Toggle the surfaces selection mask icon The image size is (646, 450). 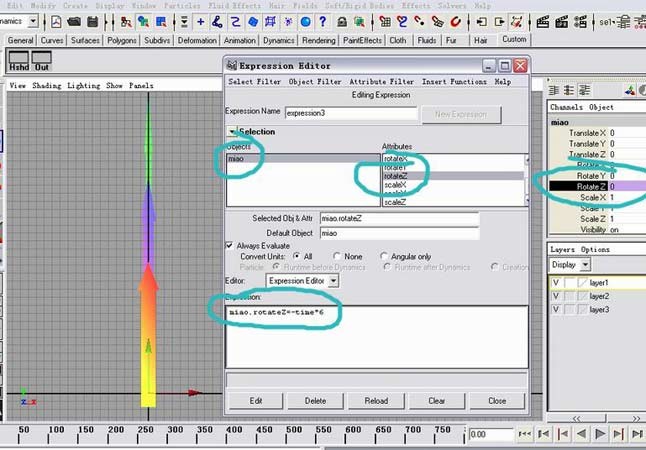click(253, 21)
